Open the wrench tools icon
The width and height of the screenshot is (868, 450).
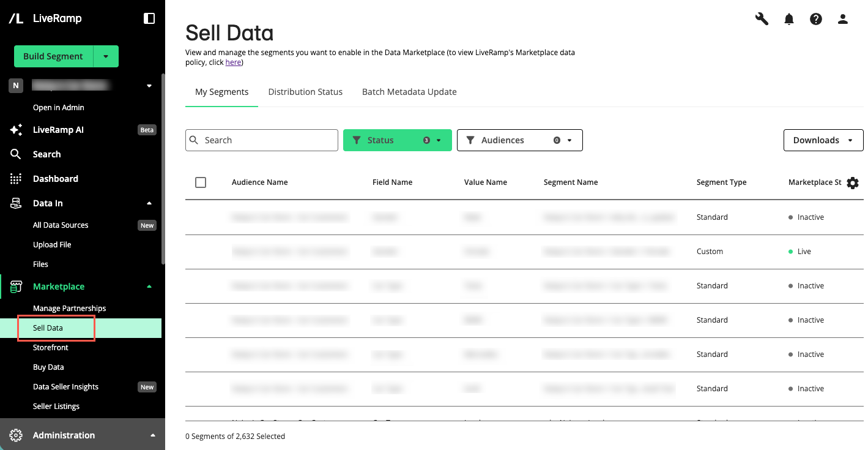coord(762,19)
